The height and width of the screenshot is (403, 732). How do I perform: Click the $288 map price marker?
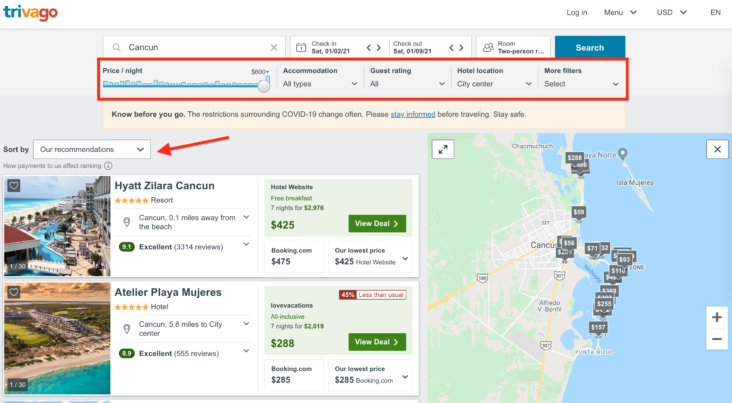(x=575, y=158)
